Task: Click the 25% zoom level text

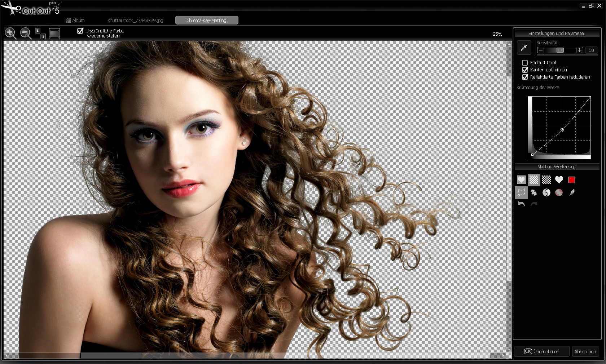Action: click(497, 34)
